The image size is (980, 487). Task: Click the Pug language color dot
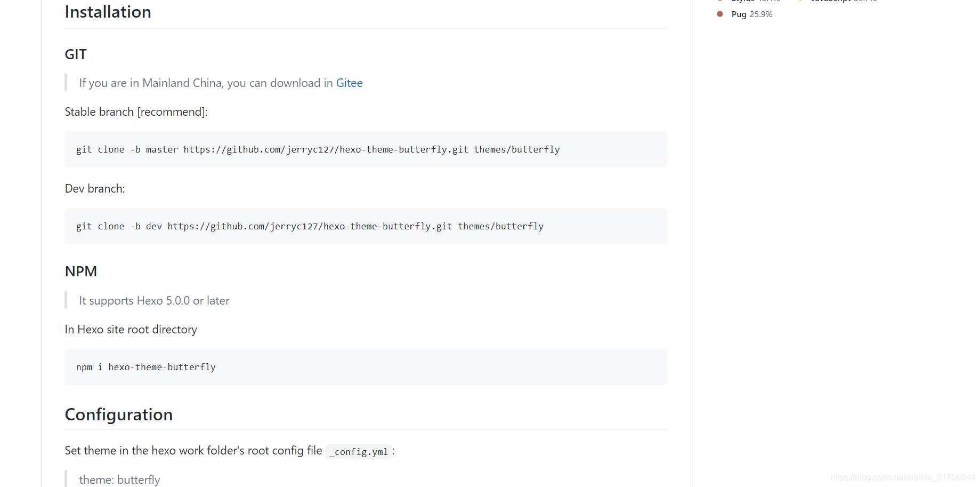coord(720,14)
